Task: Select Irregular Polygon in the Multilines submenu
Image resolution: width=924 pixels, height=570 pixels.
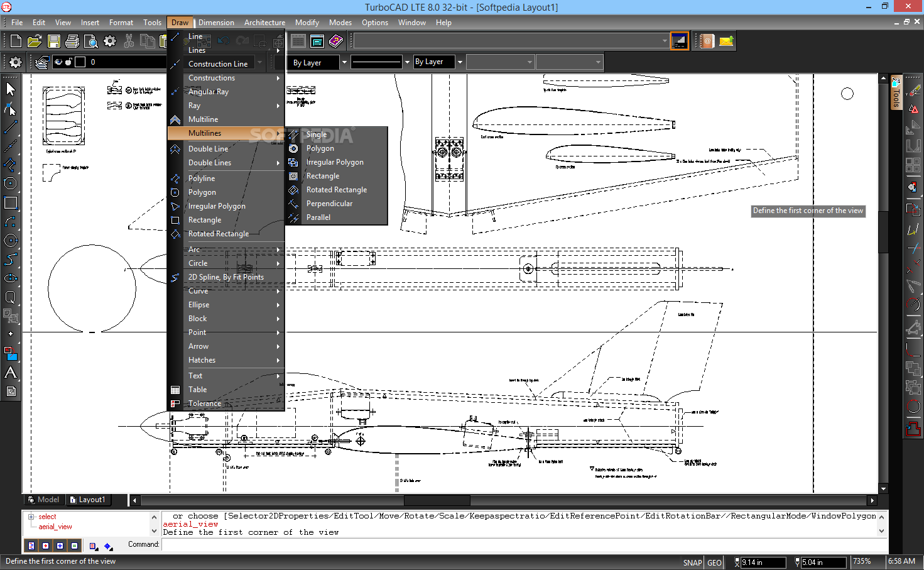Action: [336, 162]
